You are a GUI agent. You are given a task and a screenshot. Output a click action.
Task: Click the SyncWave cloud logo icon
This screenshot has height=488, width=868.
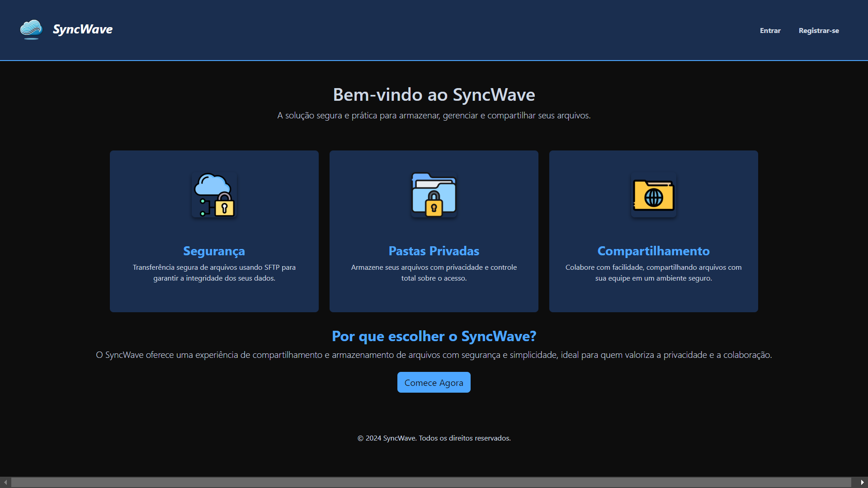point(31,29)
